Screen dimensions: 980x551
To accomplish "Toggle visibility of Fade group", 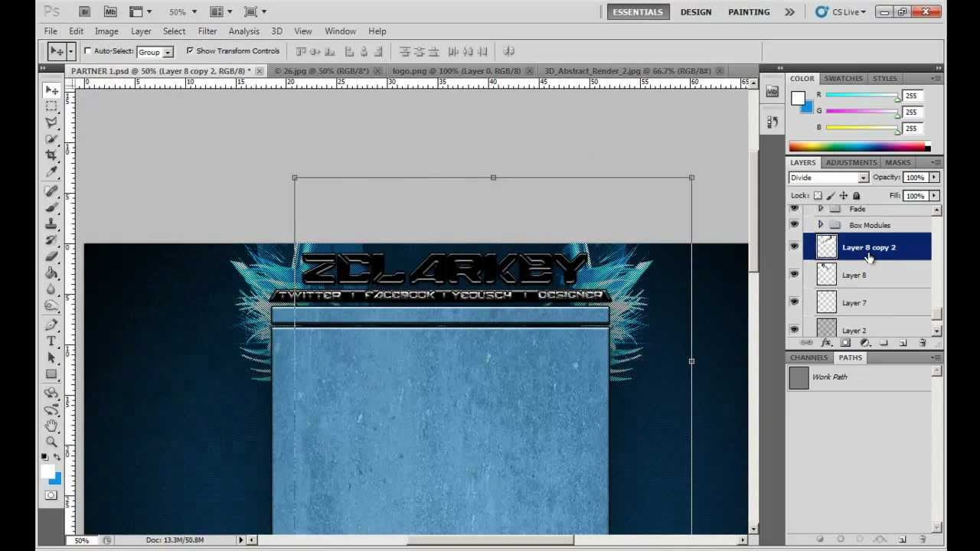I will [794, 209].
